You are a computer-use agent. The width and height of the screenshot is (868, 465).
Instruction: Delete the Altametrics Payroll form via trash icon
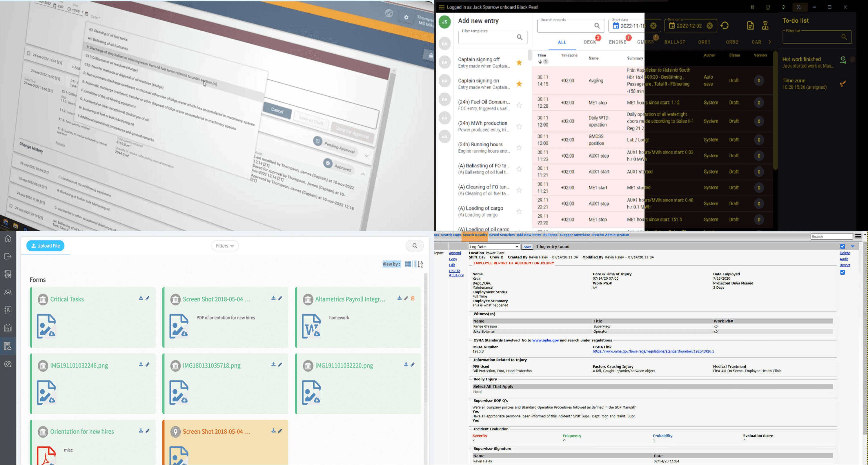pyautogui.click(x=413, y=298)
